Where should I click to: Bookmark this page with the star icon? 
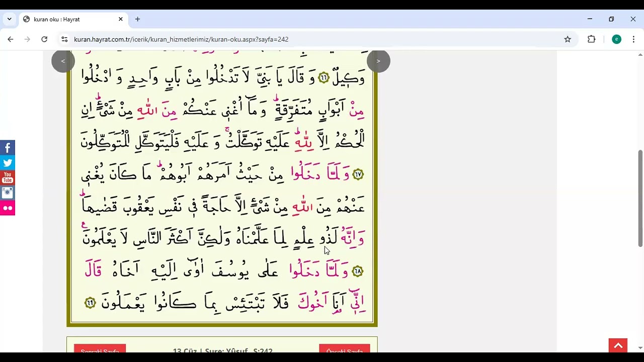(x=568, y=39)
